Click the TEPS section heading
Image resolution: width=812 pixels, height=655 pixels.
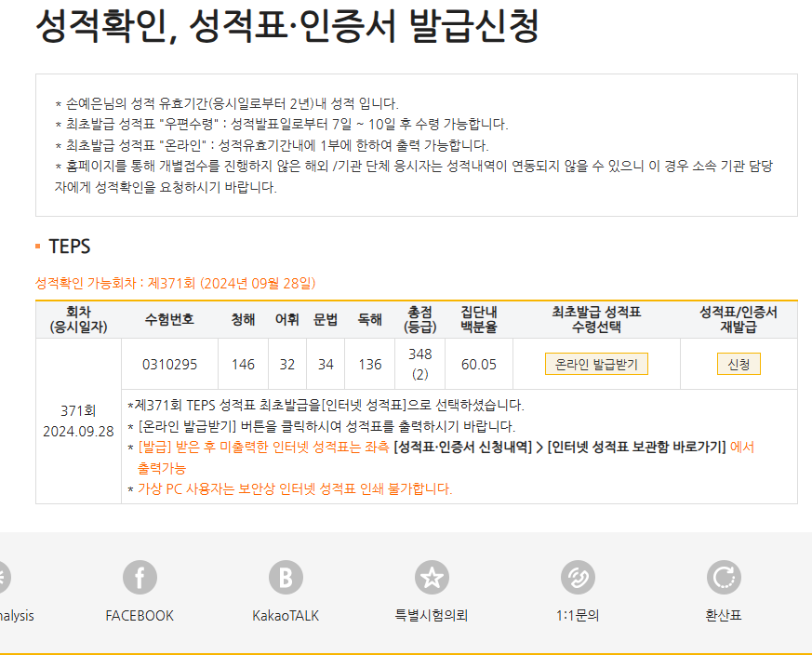(x=69, y=247)
